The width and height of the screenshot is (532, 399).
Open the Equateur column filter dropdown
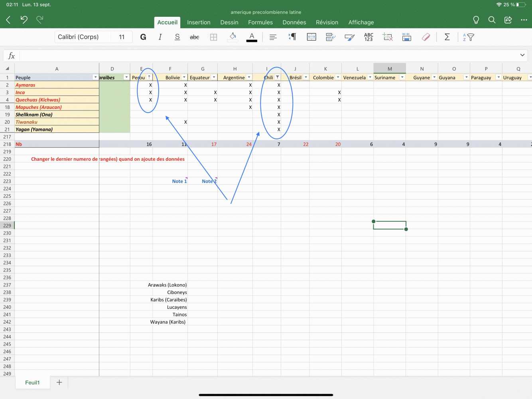pyautogui.click(x=214, y=77)
